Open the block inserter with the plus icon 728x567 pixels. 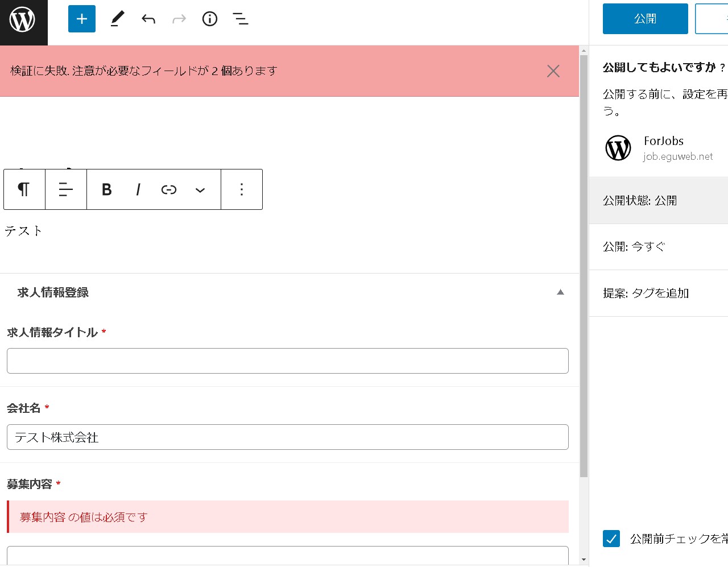81,18
